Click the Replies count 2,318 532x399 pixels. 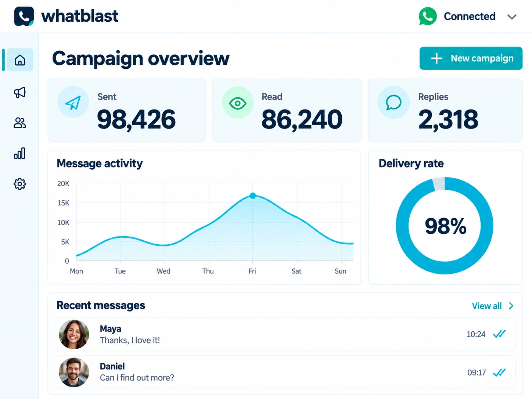click(x=448, y=119)
